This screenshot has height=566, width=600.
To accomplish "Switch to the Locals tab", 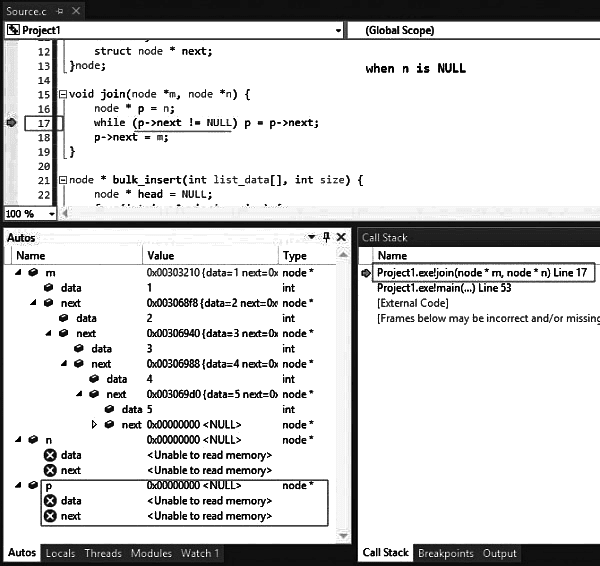I will pyautogui.click(x=60, y=553).
